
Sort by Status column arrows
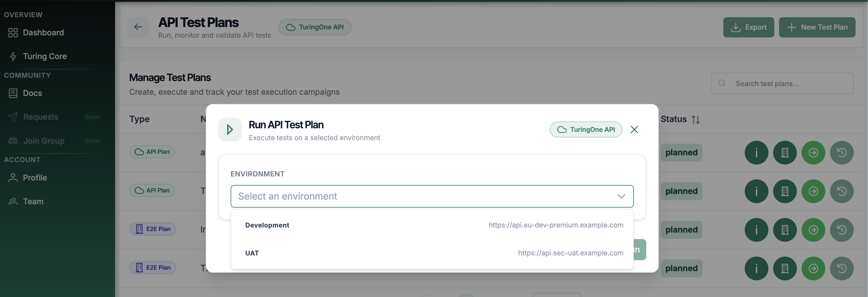695,119
